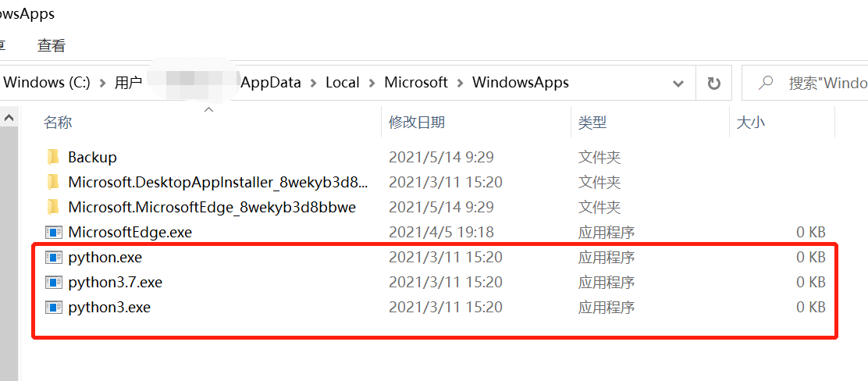This screenshot has width=868, height=381.
Task: Click the MicrosoftEdge.exe date 2021/4/5 19:18
Action: [x=441, y=233]
